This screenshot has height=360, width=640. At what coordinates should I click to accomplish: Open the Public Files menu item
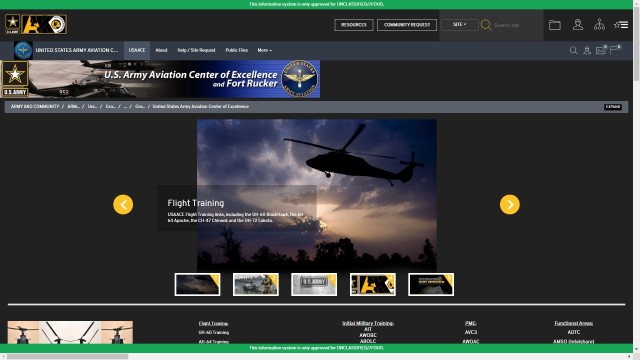[x=237, y=50]
